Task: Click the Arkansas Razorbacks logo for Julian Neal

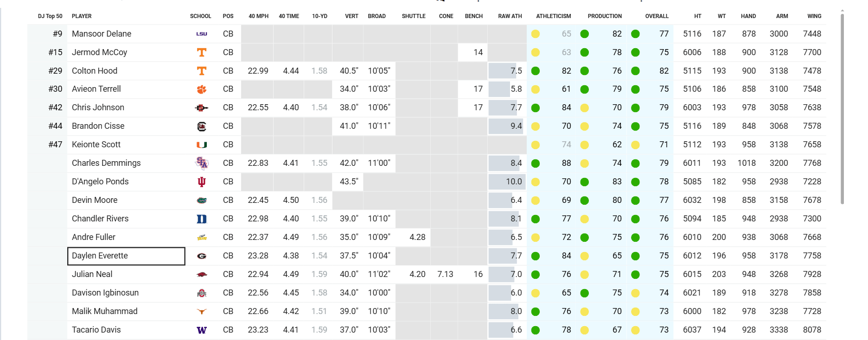Action: (201, 275)
